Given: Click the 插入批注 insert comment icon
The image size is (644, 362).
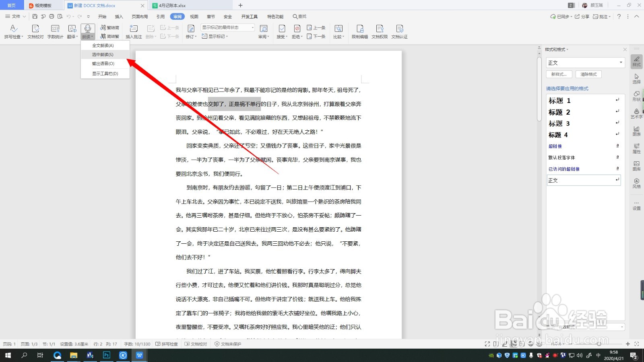Looking at the screenshot, I should pos(133,31).
